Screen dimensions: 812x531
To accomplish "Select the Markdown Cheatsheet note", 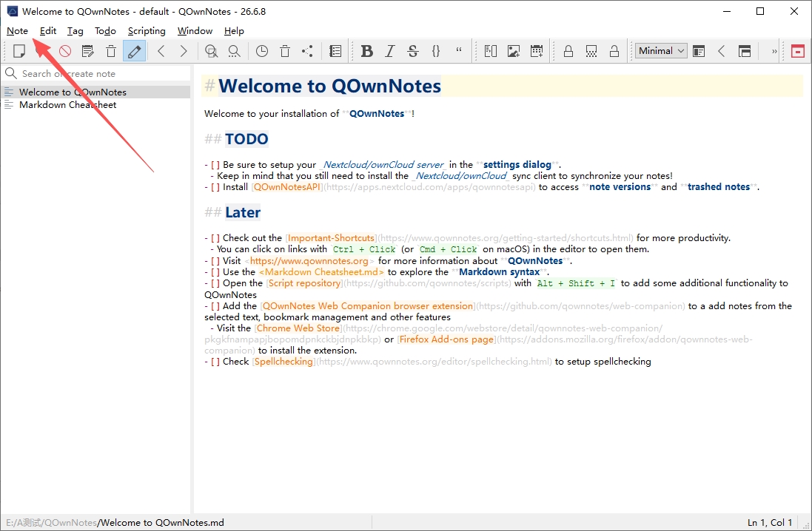I will tap(96, 104).
